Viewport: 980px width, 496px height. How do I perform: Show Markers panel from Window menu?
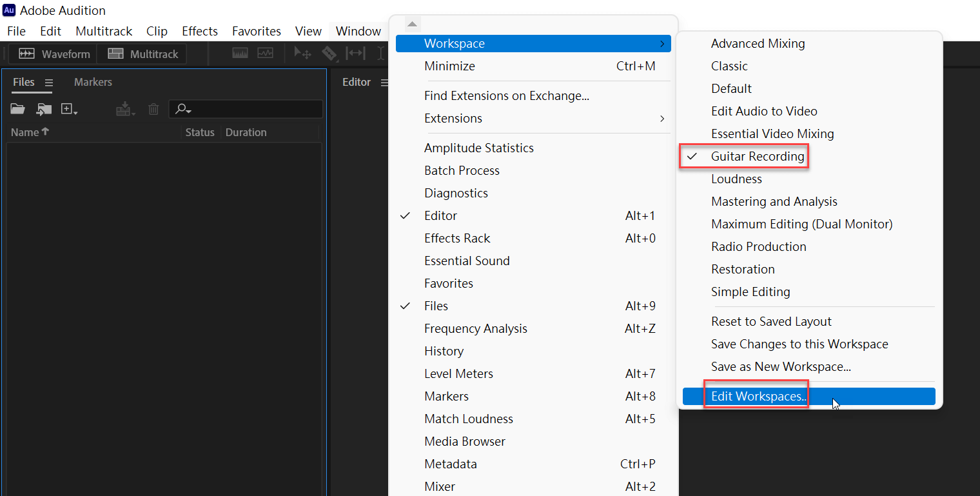(x=533, y=397)
